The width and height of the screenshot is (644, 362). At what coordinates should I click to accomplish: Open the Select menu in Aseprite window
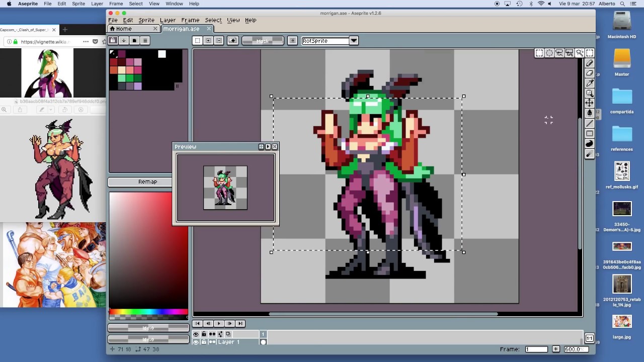pos(213,20)
